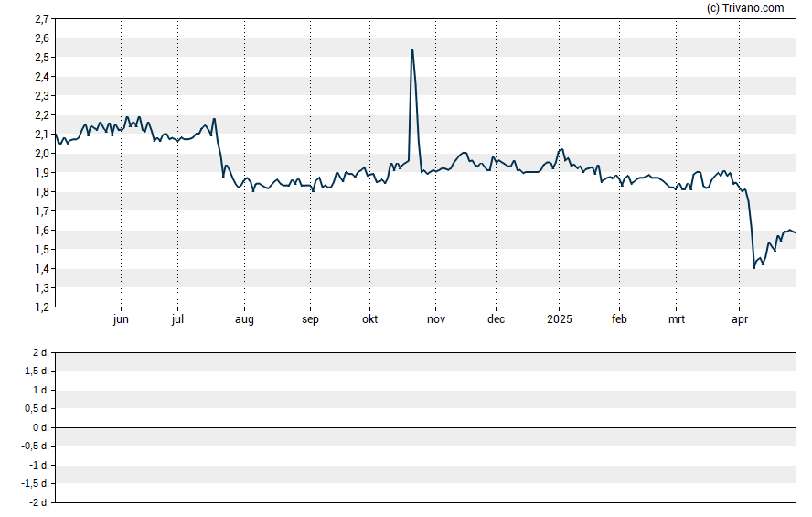
Task: Click the '0 d.' volume axis label
Action: (x=41, y=427)
